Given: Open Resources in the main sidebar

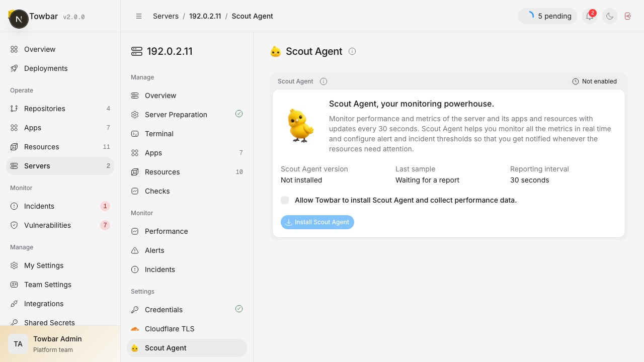Looking at the screenshot, I should click(60, 147).
